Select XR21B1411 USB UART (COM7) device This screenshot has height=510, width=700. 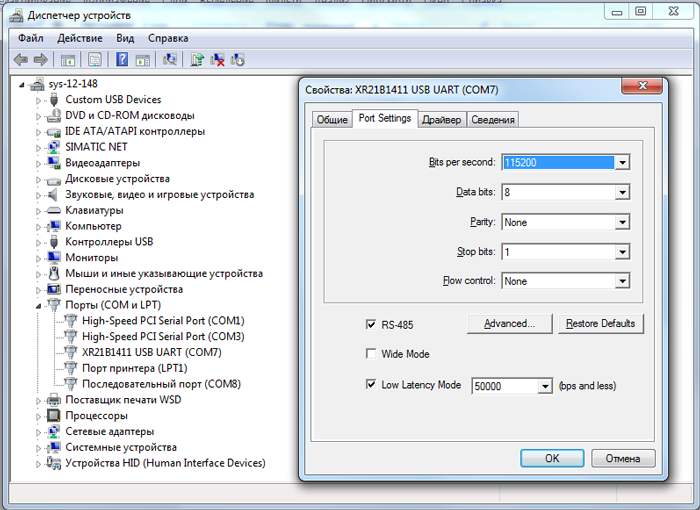151,352
